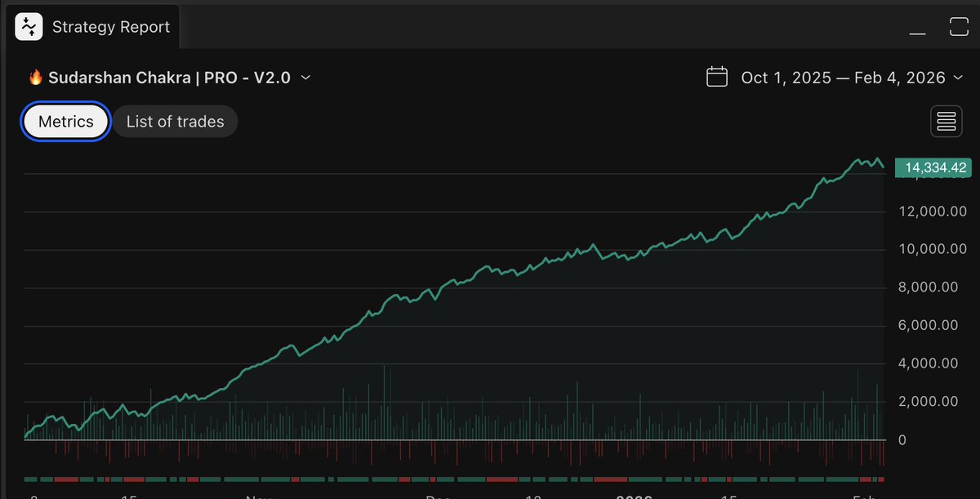980x499 pixels.
Task: Click the 4,000.00 axis label
Action: coord(929,363)
